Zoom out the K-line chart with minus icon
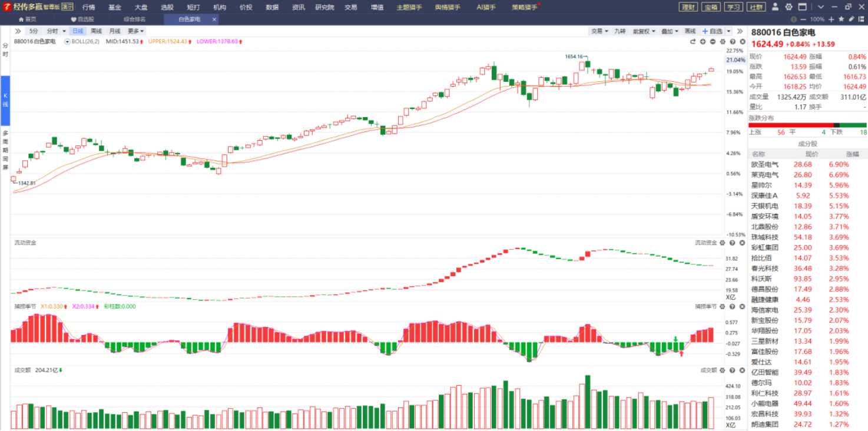The height and width of the screenshot is (431, 868). click(713, 42)
